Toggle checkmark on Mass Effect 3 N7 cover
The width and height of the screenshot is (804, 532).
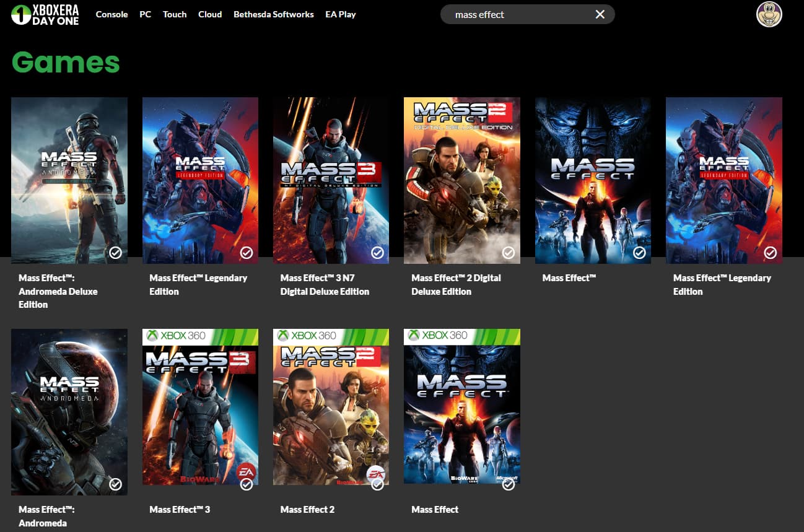377,253
